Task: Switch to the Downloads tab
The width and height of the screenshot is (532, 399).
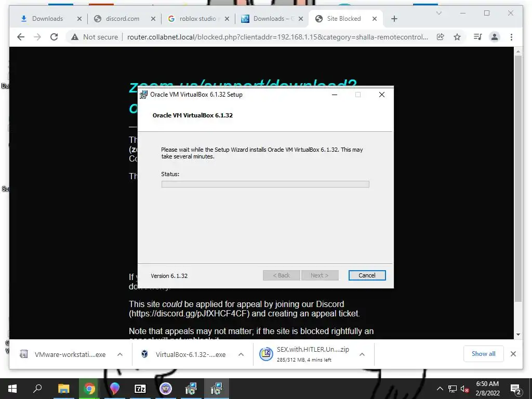Action: pos(47,19)
